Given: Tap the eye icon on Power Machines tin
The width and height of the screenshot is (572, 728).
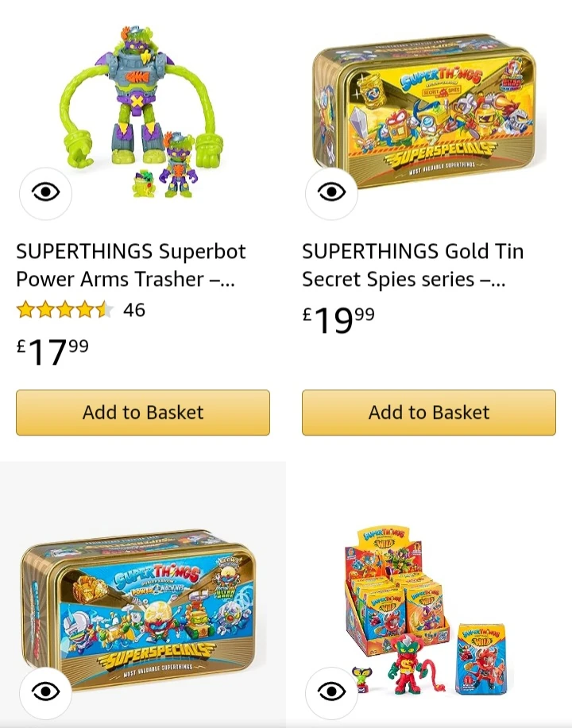Looking at the screenshot, I should [x=46, y=692].
